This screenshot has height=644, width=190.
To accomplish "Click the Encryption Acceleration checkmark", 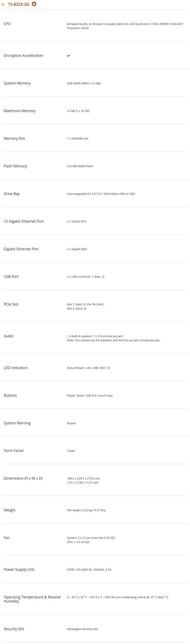I will pyautogui.click(x=68, y=56).
